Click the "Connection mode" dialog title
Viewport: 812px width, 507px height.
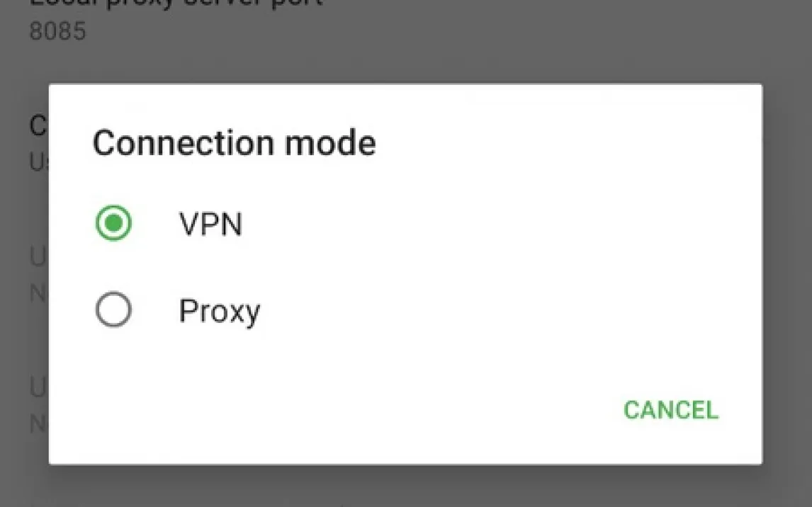click(234, 143)
